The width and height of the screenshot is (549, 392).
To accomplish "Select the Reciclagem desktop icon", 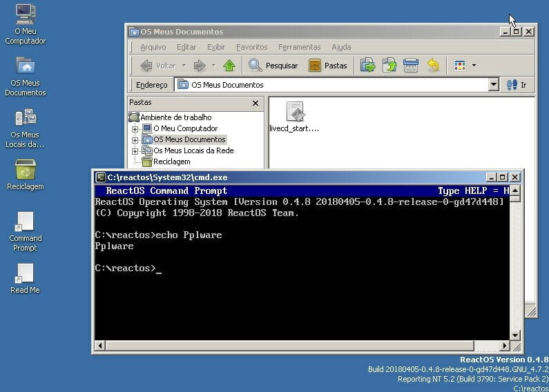I will [x=26, y=175].
